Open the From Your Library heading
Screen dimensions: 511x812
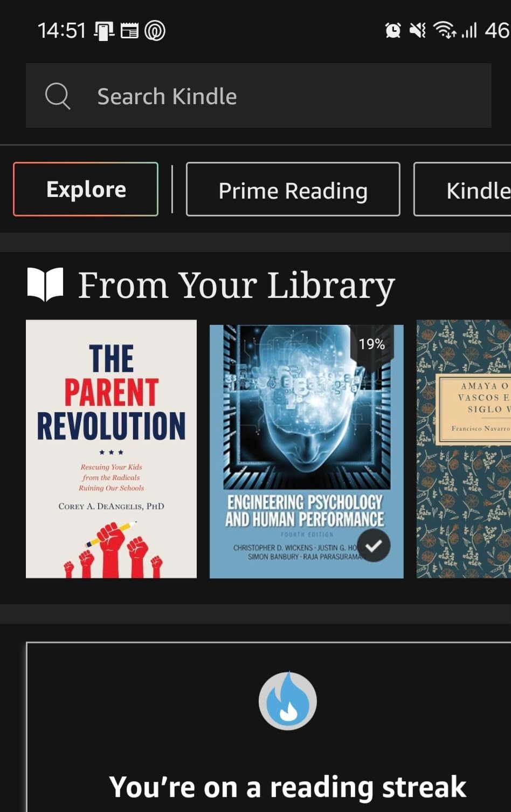click(x=236, y=285)
